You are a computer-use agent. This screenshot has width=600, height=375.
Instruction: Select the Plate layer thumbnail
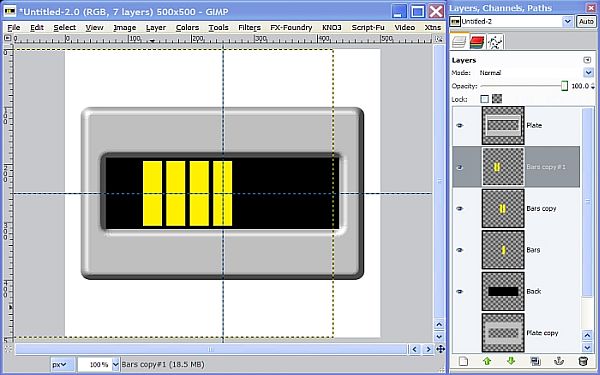[x=503, y=126]
